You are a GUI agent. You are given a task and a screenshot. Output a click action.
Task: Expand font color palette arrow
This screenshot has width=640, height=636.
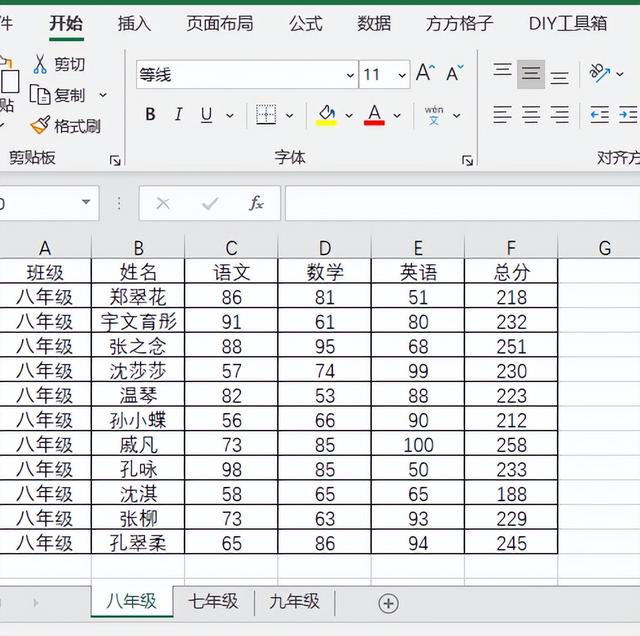(x=397, y=116)
